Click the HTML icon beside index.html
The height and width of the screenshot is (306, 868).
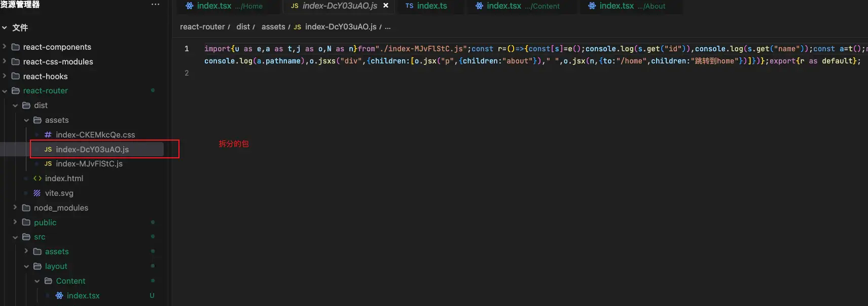pyautogui.click(x=37, y=179)
